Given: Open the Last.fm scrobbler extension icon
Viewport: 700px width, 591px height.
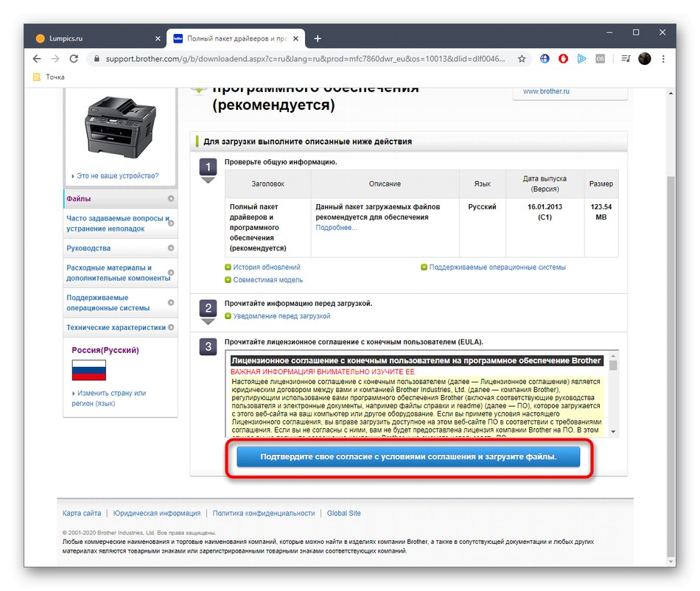Looking at the screenshot, I should pos(601,58).
